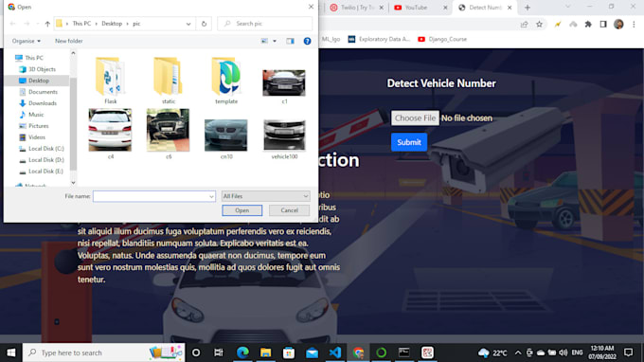644x362 pixels.
Task: Expand the address path history dropdown
Action: click(x=188, y=24)
